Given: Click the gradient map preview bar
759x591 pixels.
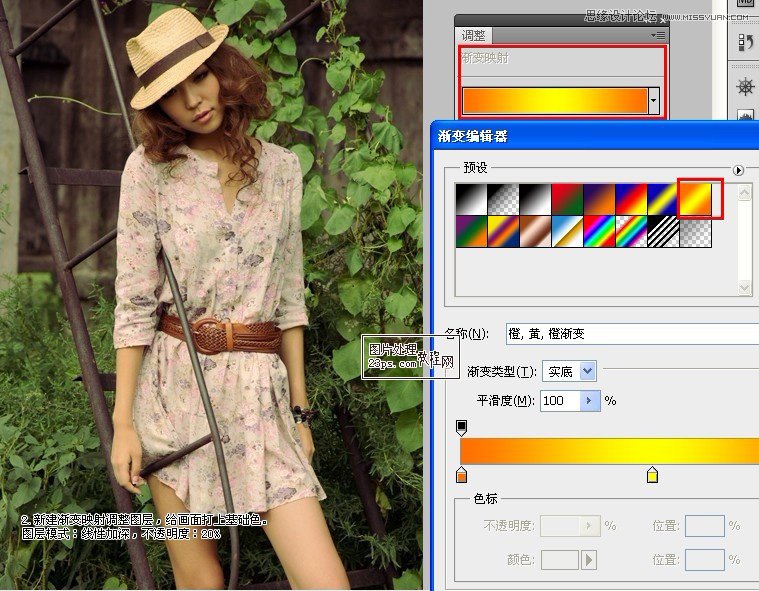Looking at the screenshot, I should [x=555, y=101].
